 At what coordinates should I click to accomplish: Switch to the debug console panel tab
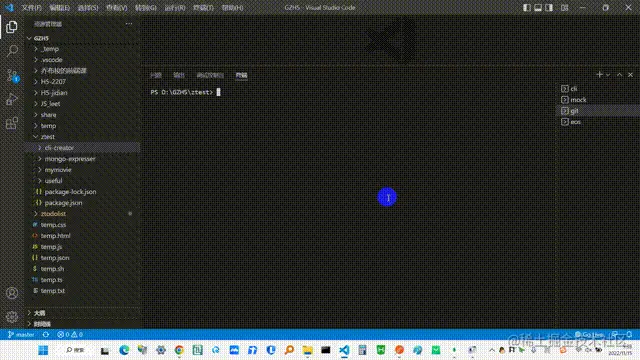(x=210, y=75)
